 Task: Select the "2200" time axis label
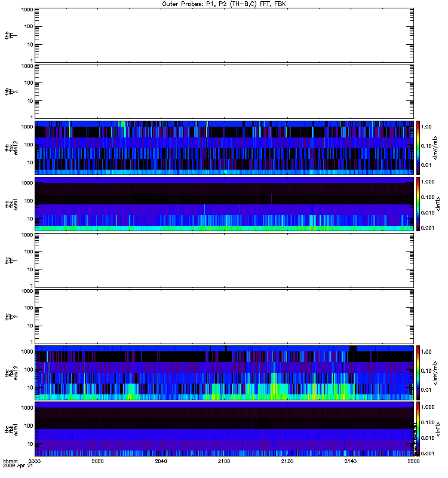(x=413, y=461)
